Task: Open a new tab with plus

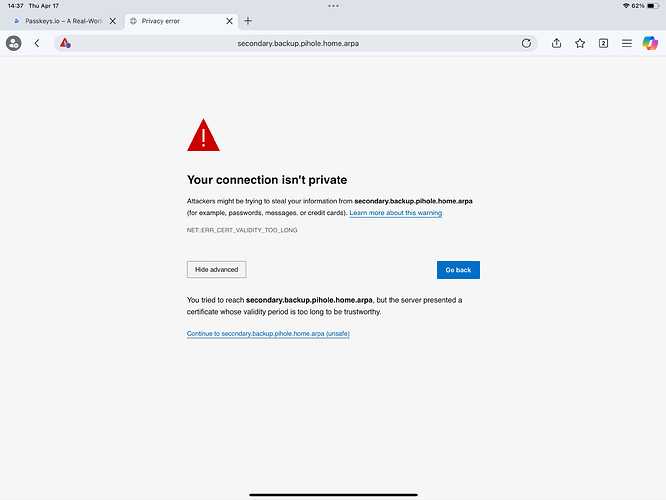Action: coord(248,21)
